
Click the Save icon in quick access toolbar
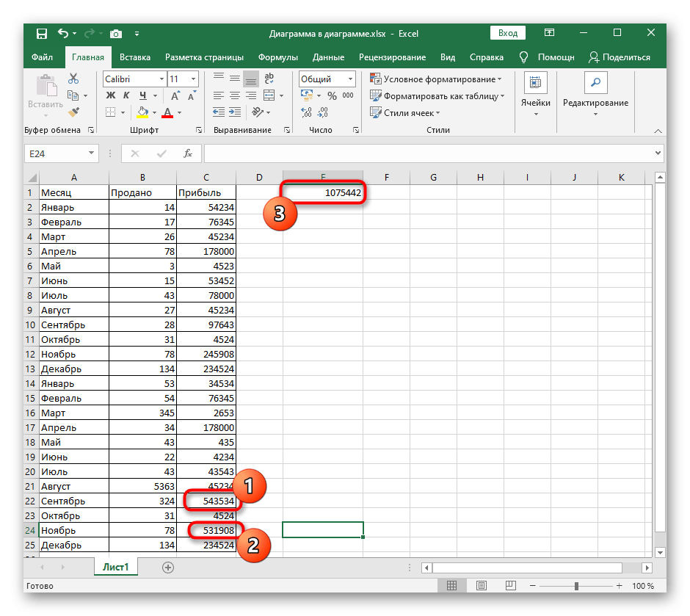tap(41, 34)
